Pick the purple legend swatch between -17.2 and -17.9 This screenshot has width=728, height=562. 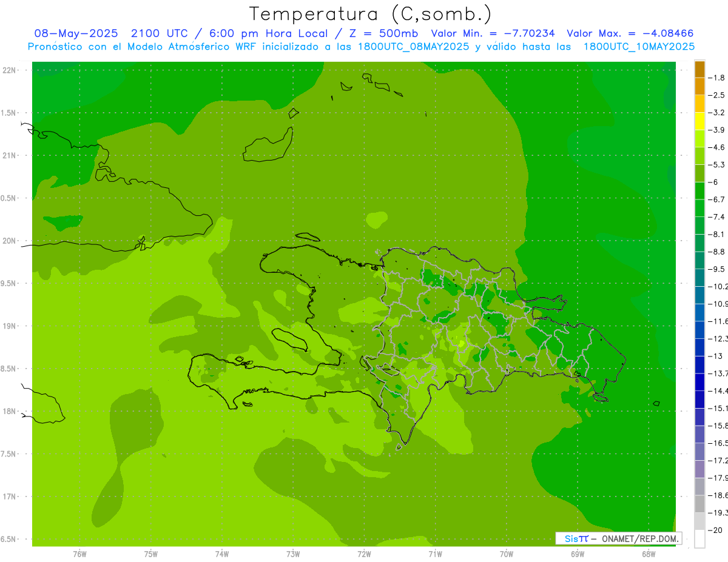click(699, 469)
